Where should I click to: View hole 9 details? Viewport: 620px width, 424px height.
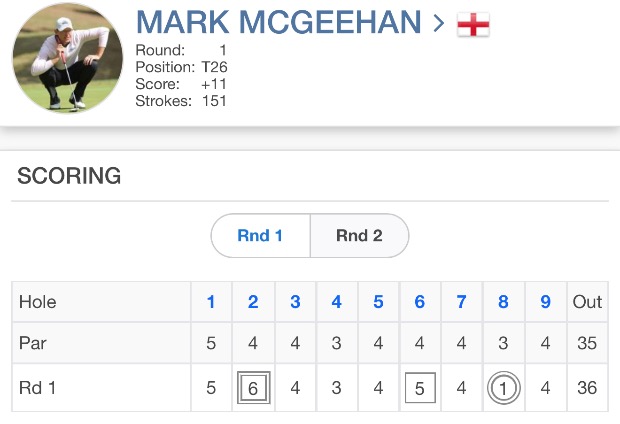[x=545, y=302]
